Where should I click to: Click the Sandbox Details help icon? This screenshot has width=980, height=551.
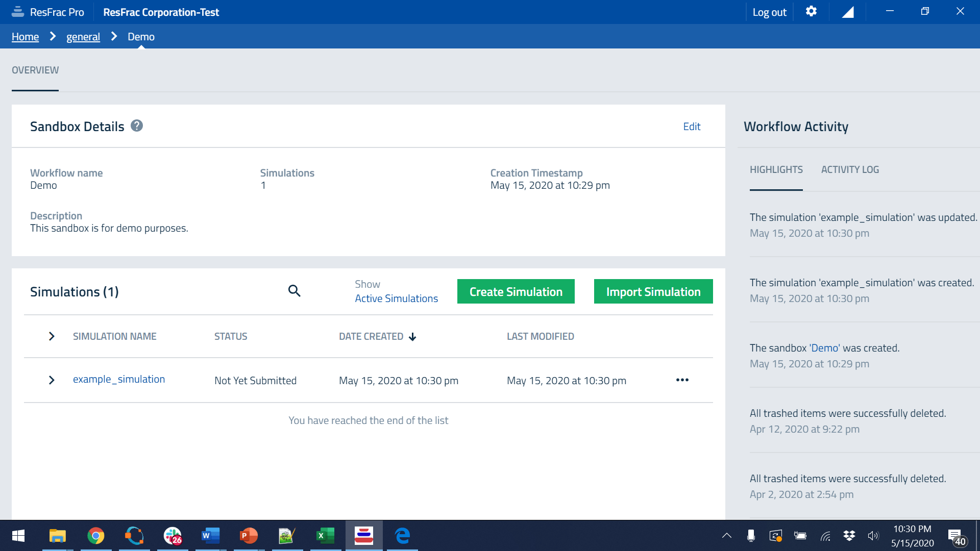coord(137,126)
